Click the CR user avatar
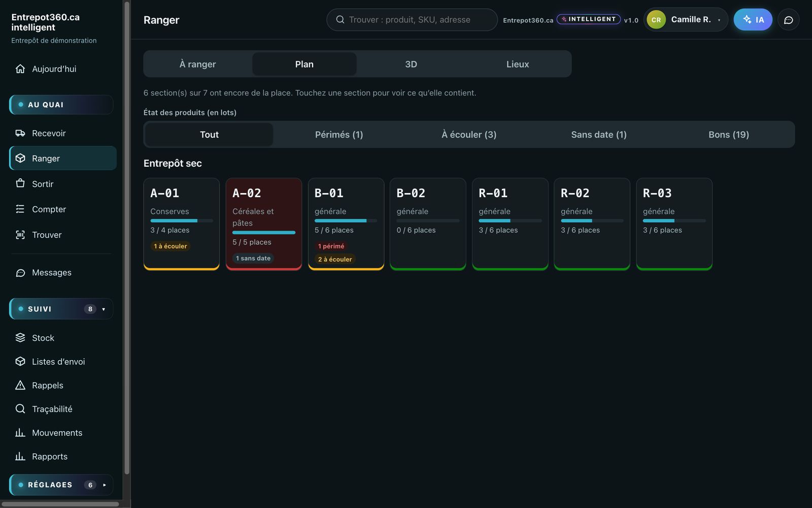The height and width of the screenshot is (508, 812). 656,20
